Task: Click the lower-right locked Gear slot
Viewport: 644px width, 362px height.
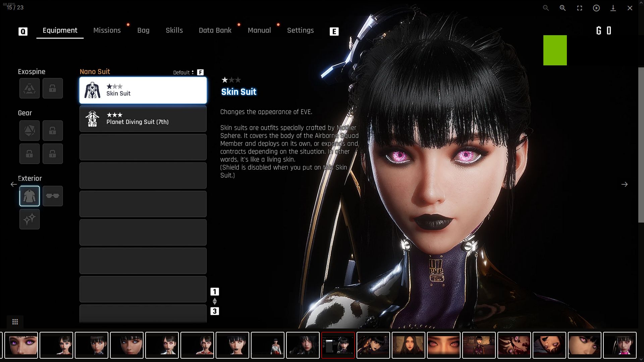Action: (x=53, y=154)
